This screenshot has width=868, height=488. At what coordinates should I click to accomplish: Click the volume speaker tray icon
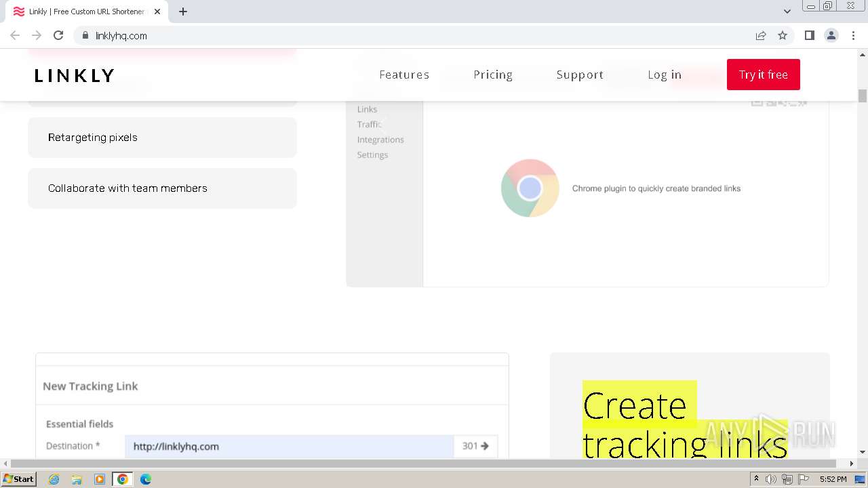pyautogui.click(x=771, y=479)
